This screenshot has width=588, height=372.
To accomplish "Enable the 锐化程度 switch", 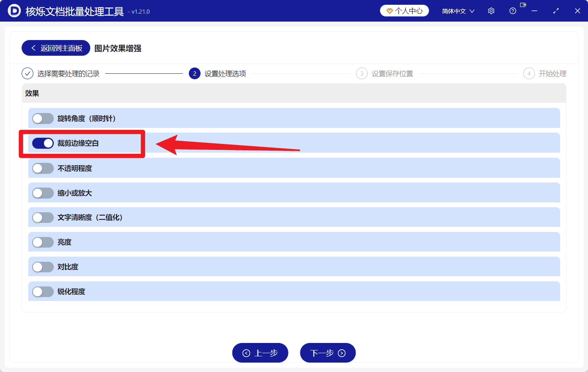I will (43, 291).
